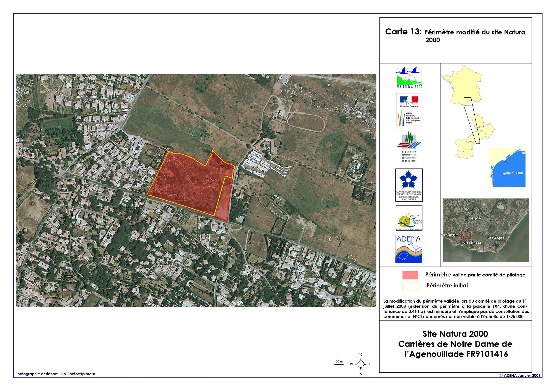Click the yellow initial perimeter legend swatch

click(x=411, y=286)
